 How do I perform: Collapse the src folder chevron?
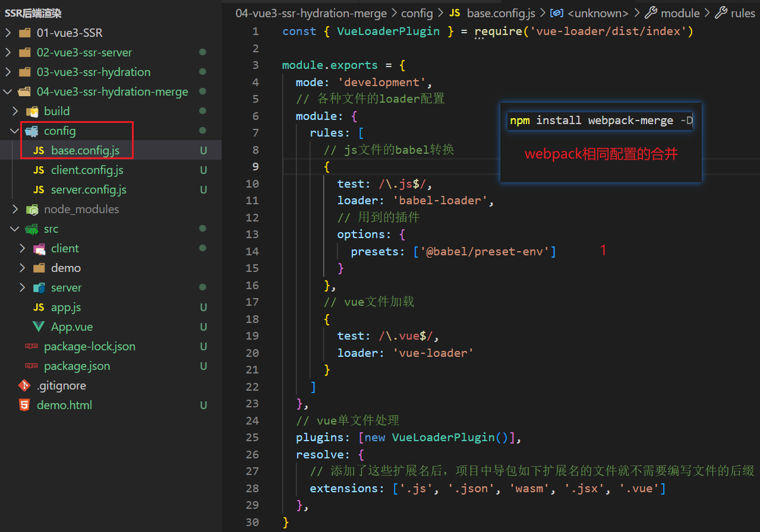pyautogui.click(x=15, y=229)
